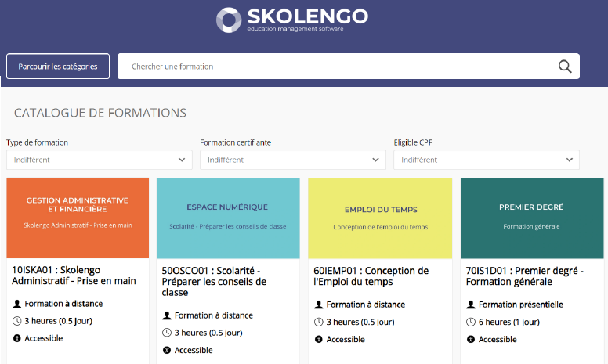Click accessibility icon on Skolengo Administratif card
Image resolution: width=608 pixels, height=364 pixels.
[x=17, y=338]
